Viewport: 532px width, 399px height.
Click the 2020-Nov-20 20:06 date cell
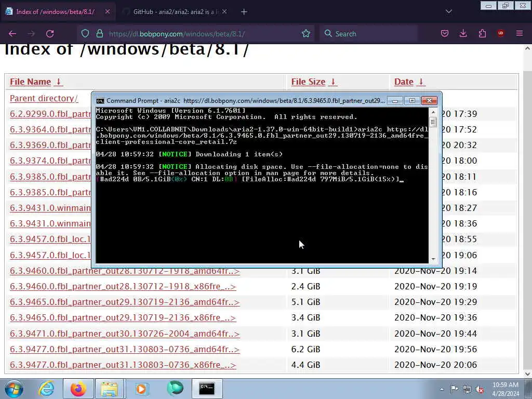pos(436,365)
